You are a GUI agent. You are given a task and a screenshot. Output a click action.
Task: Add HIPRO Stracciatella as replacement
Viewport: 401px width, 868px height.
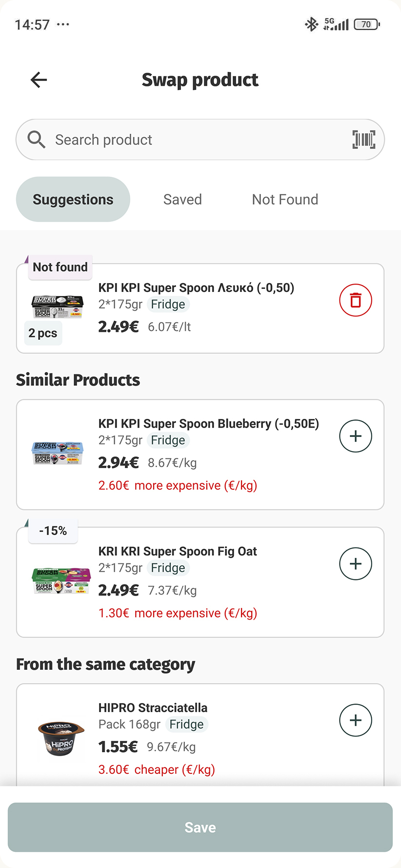click(356, 720)
